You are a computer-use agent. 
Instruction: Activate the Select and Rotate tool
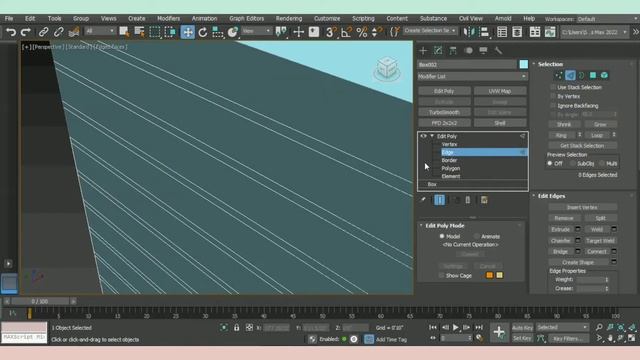click(x=203, y=32)
